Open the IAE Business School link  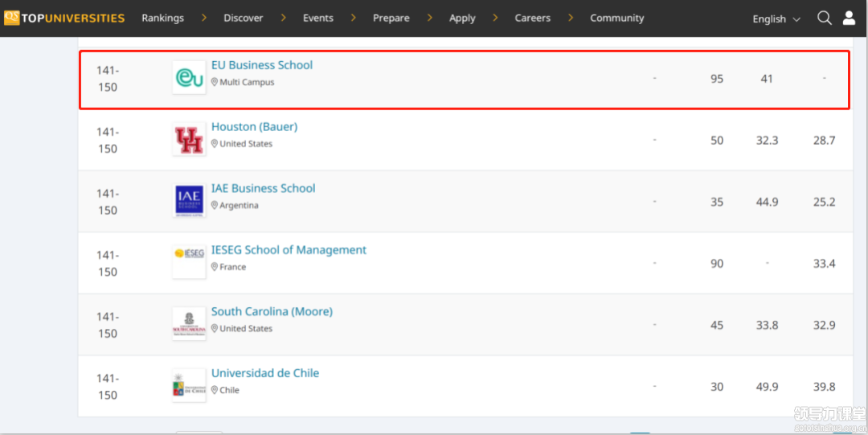(264, 188)
